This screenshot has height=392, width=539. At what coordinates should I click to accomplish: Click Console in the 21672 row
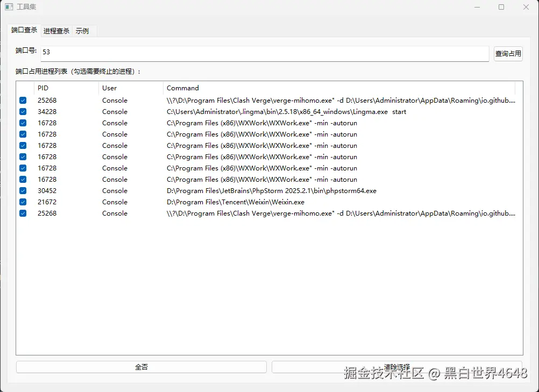point(115,202)
